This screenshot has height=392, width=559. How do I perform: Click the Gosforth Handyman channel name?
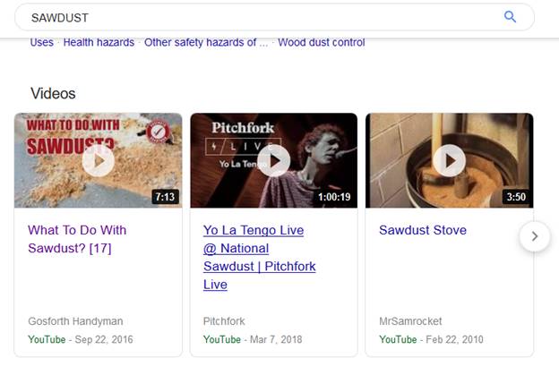click(75, 321)
